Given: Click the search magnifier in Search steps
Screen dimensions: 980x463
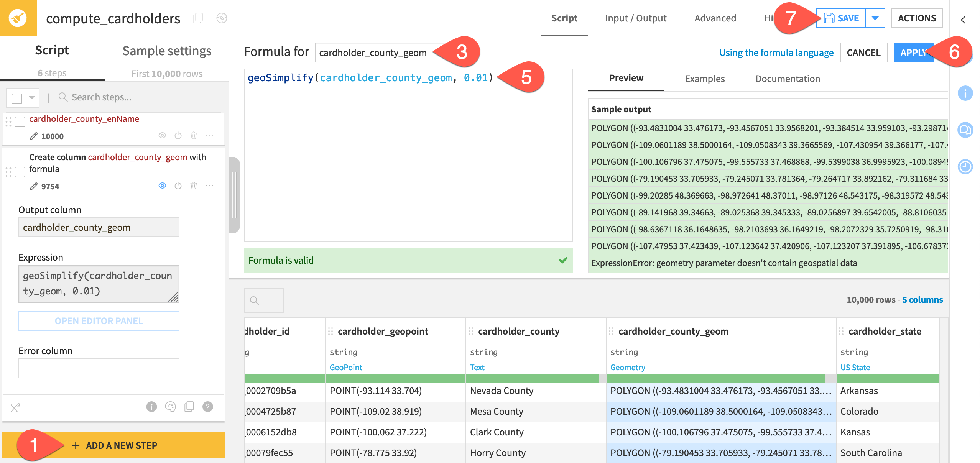Looking at the screenshot, I should (63, 97).
